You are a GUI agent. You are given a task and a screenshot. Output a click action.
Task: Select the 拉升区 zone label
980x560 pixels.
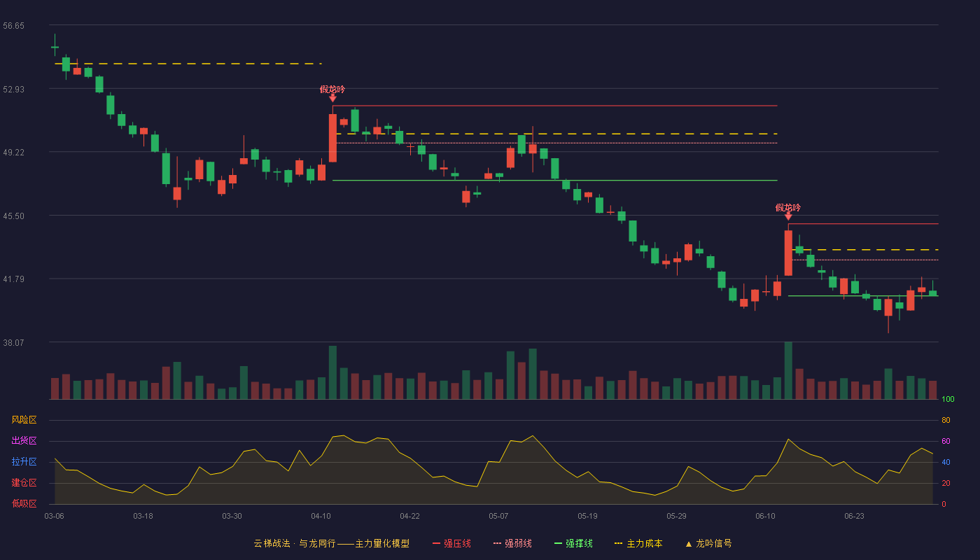(24, 462)
